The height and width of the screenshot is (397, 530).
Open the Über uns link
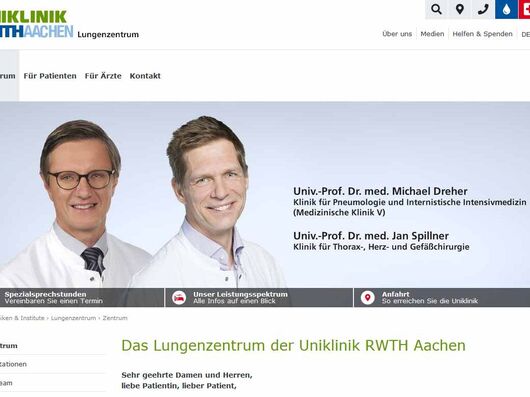coord(397,34)
